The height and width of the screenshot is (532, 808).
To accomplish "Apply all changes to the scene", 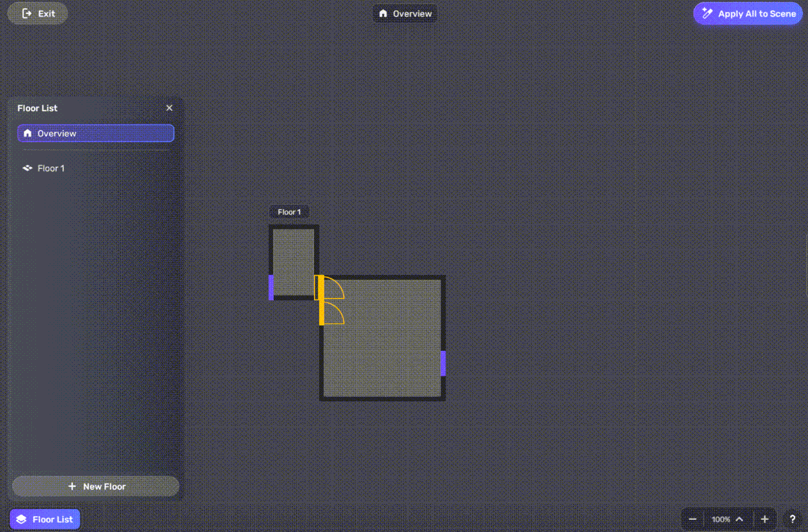I will point(748,13).
